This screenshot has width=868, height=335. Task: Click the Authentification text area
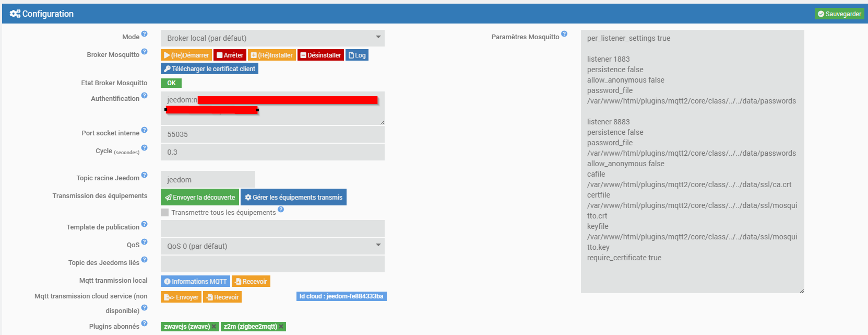272,108
